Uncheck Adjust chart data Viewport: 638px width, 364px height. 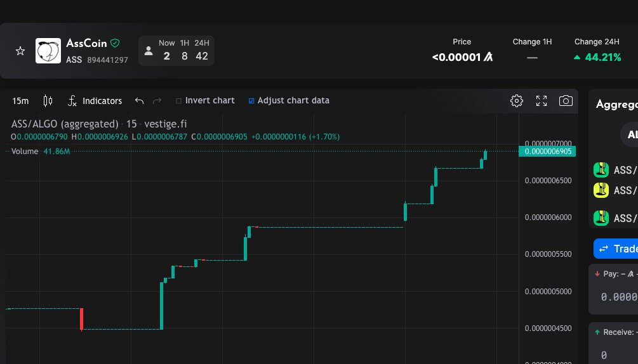click(x=251, y=101)
